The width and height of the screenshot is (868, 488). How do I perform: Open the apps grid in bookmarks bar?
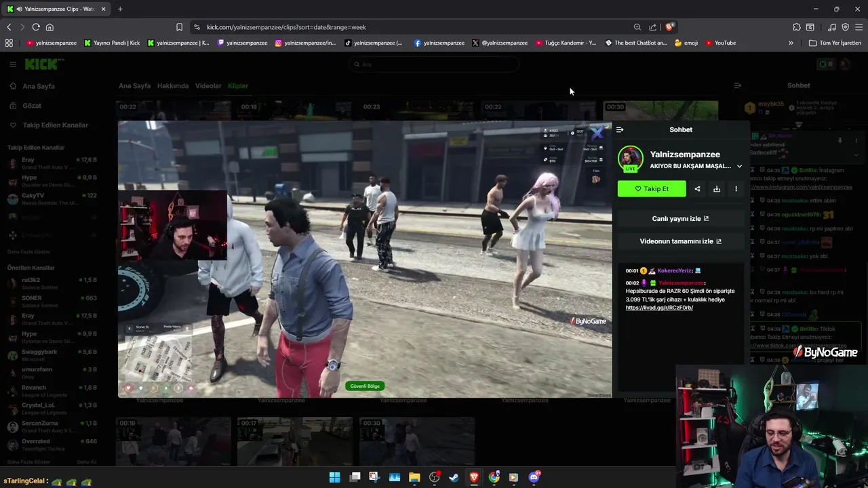tap(9, 43)
